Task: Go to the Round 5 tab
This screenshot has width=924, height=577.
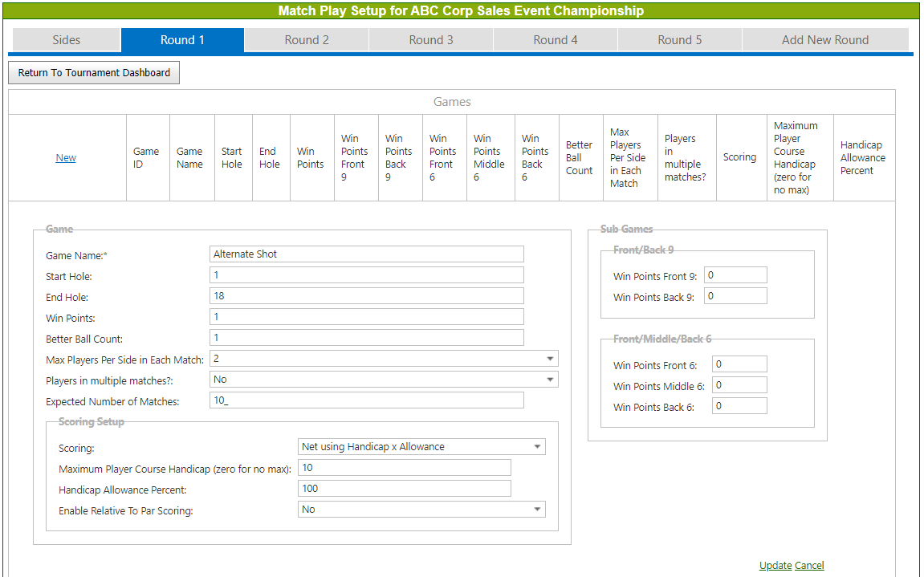Action: click(x=680, y=40)
